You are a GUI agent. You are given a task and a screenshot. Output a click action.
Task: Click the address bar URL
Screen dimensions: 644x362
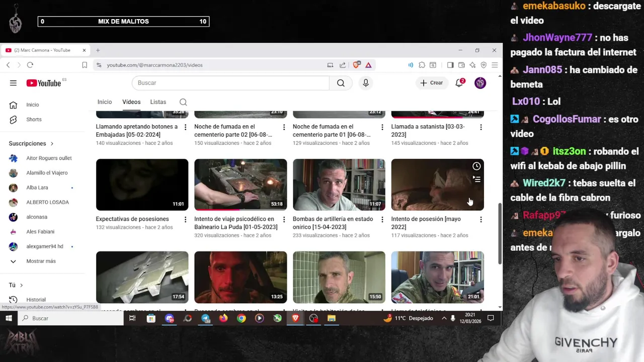click(154, 65)
